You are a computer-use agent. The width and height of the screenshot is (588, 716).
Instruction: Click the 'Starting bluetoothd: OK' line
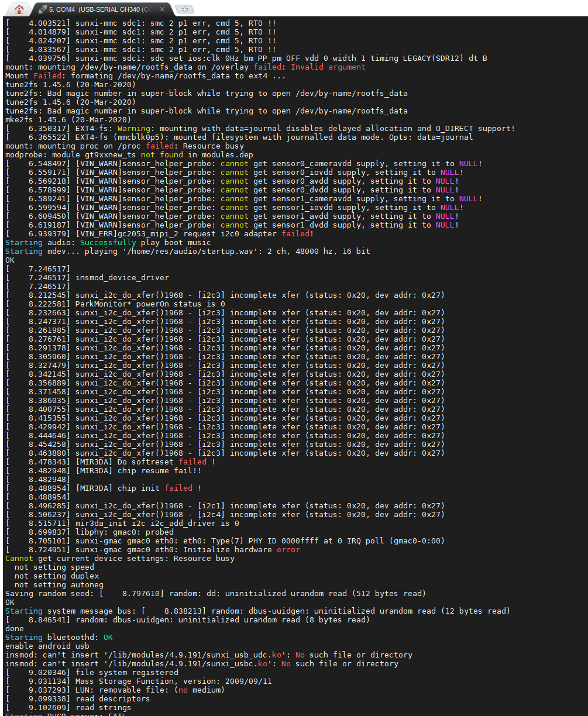click(59, 638)
